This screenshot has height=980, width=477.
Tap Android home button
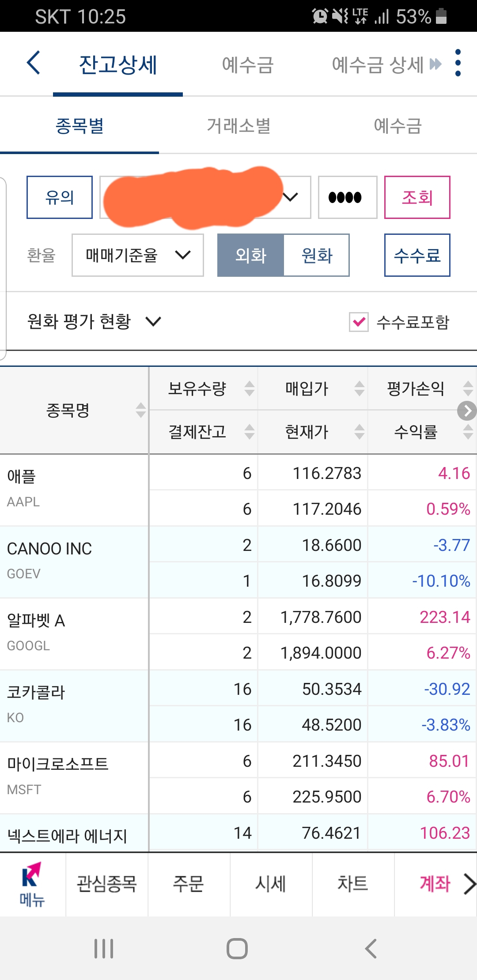(237, 948)
